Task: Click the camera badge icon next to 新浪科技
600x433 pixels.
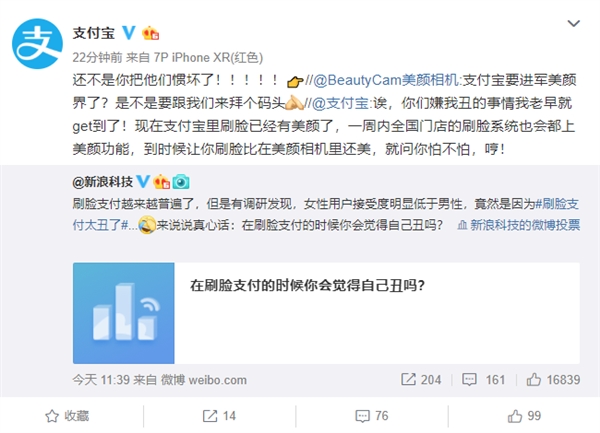Action: pyautogui.click(x=181, y=182)
